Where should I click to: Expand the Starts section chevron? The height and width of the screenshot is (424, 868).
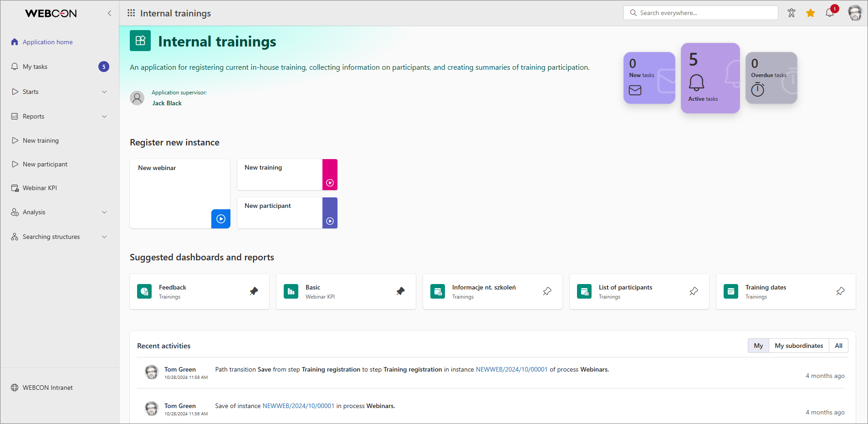pos(104,92)
